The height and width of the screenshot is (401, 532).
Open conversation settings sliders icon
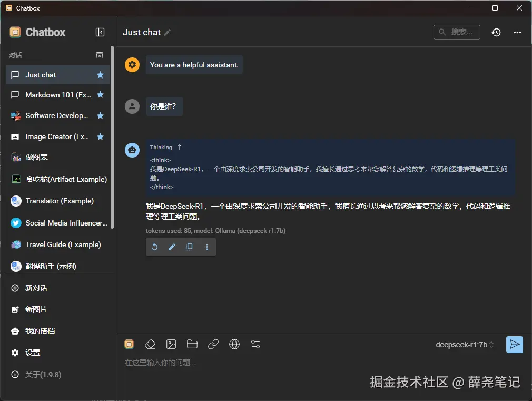[x=255, y=344]
